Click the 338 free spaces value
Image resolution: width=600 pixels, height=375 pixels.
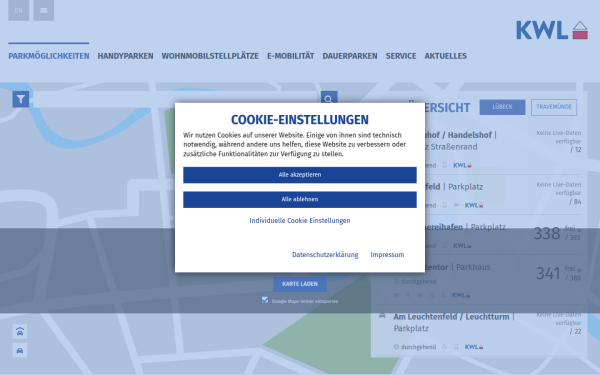tap(547, 233)
